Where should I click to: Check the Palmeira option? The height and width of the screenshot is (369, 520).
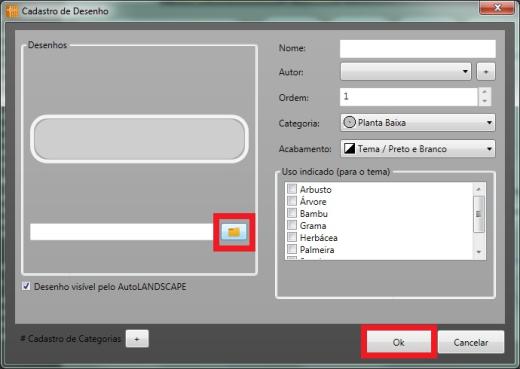292,249
